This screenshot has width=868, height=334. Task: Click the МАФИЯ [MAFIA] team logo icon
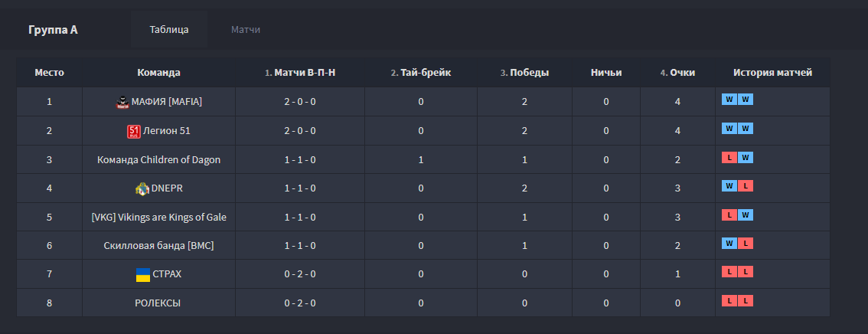(122, 102)
